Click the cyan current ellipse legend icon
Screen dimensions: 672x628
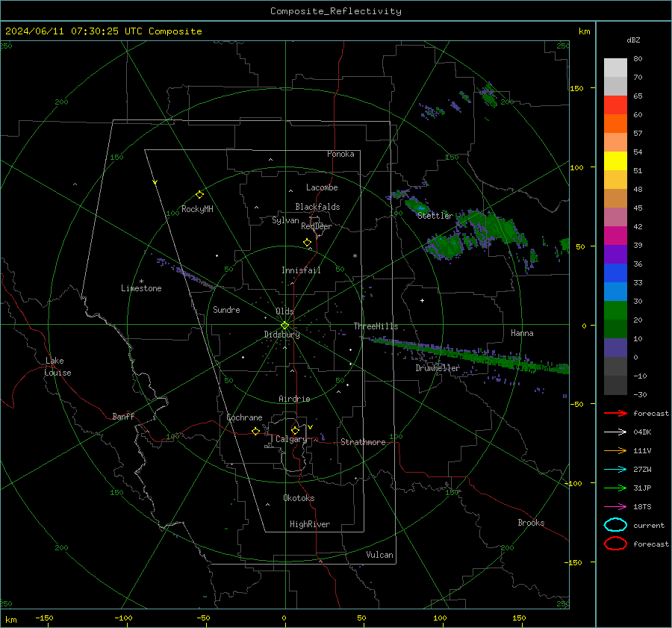615,525
